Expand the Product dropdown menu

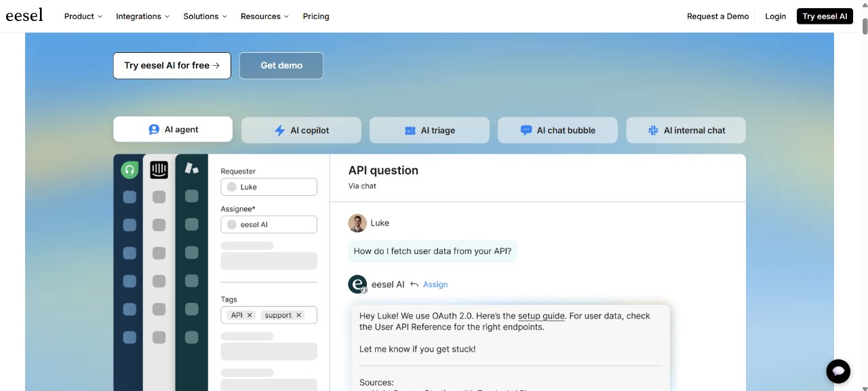83,16
